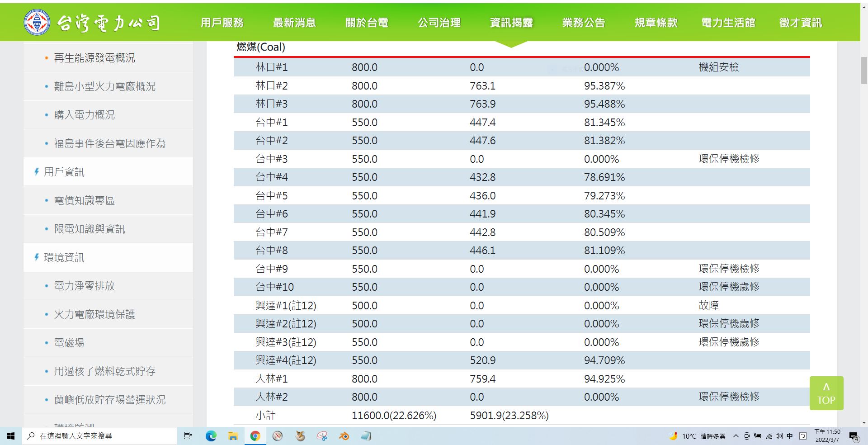Open the 關於台電 menu
The width and height of the screenshot is (868, 445).
(x=367, y=23)
